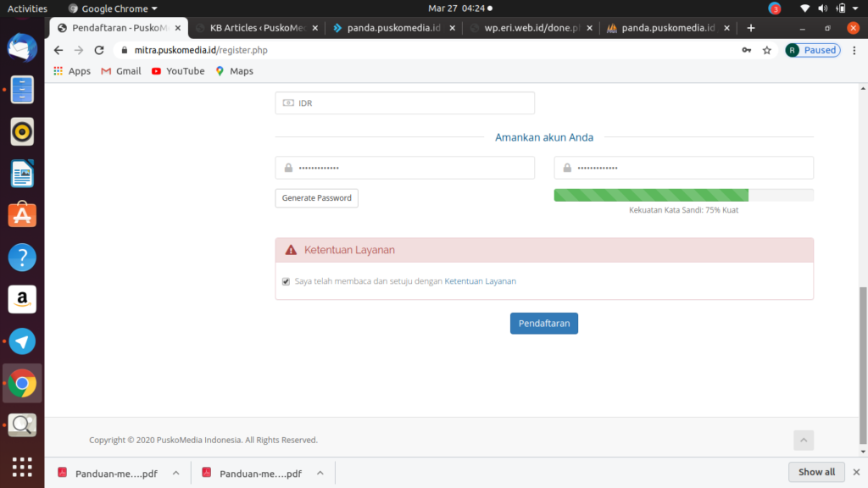Open a new tab with the plus icon
868x488 pixels.
[750, 27]
